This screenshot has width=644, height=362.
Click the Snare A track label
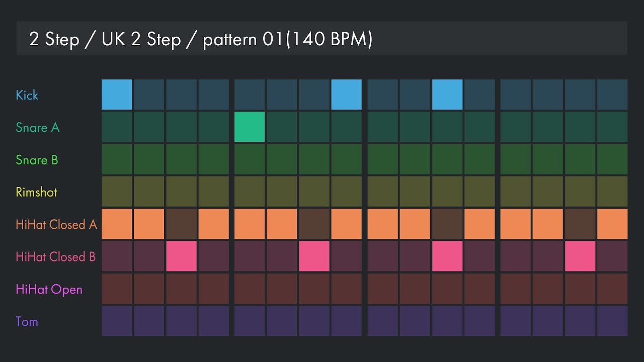click(38, 128)
